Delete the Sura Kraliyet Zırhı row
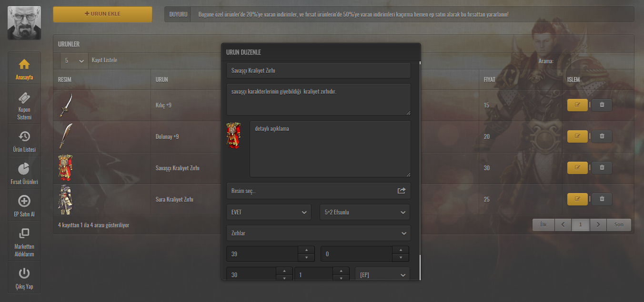This screenshot has width=644, height=302. click(x=602, y=199)
